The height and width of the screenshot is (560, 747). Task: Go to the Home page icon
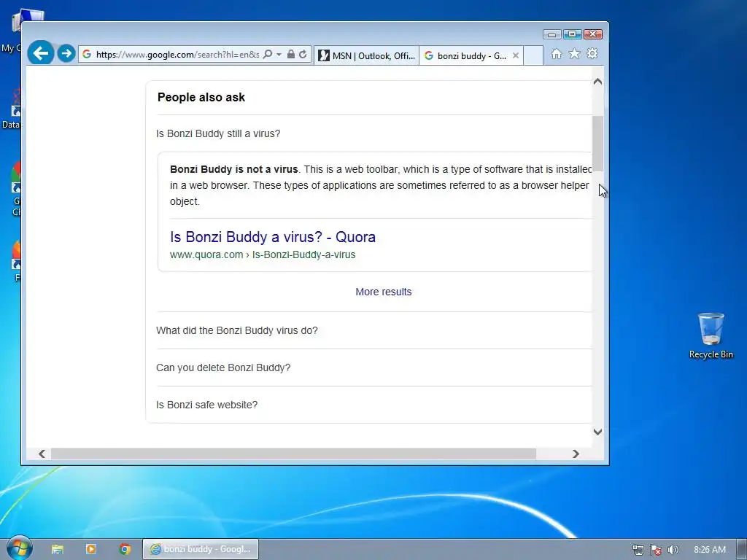coord(556,54)
